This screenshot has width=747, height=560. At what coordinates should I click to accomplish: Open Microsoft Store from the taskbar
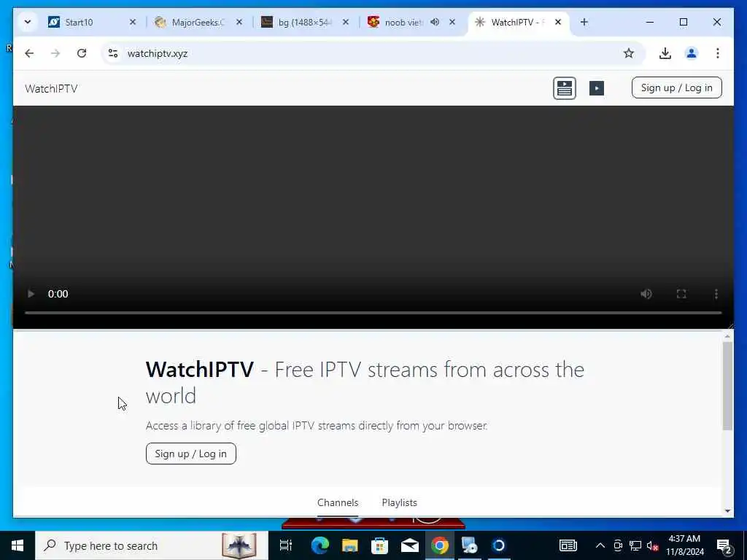click(x=379, y=545)
